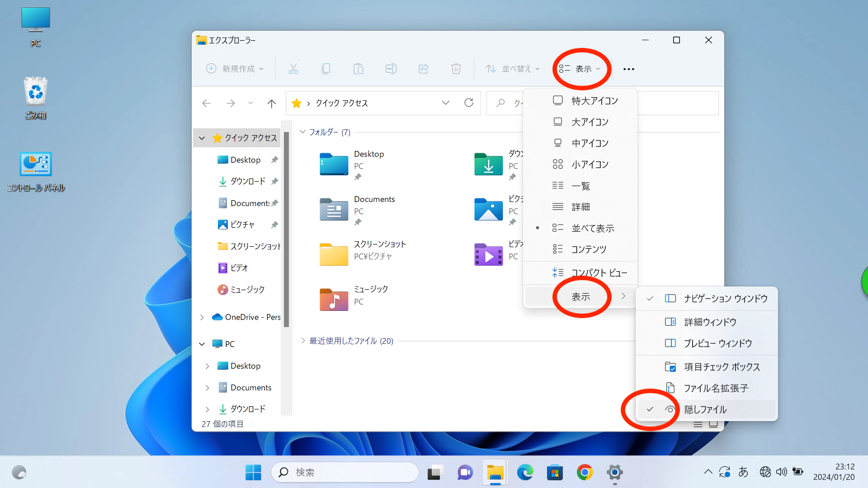This screenshot has width=868, height=488.
Task: Enable 詳細ウィンドウ pane
Action: pyautogui.click(x=707, y=322)
